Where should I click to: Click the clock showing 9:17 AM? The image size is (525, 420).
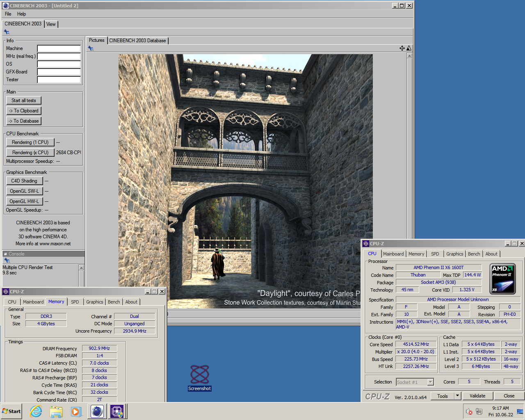point(500,408)
